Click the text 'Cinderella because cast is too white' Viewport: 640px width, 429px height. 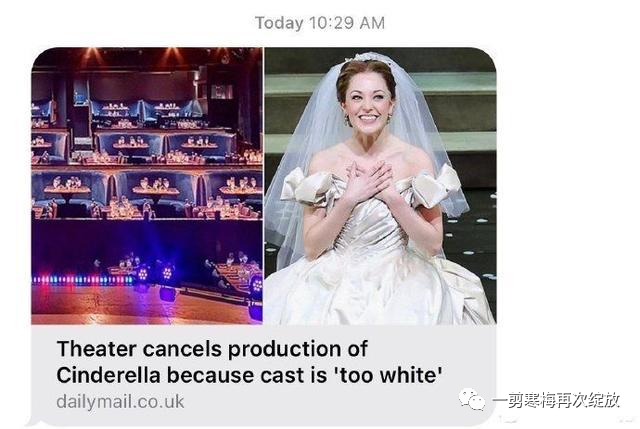(249, 375)
